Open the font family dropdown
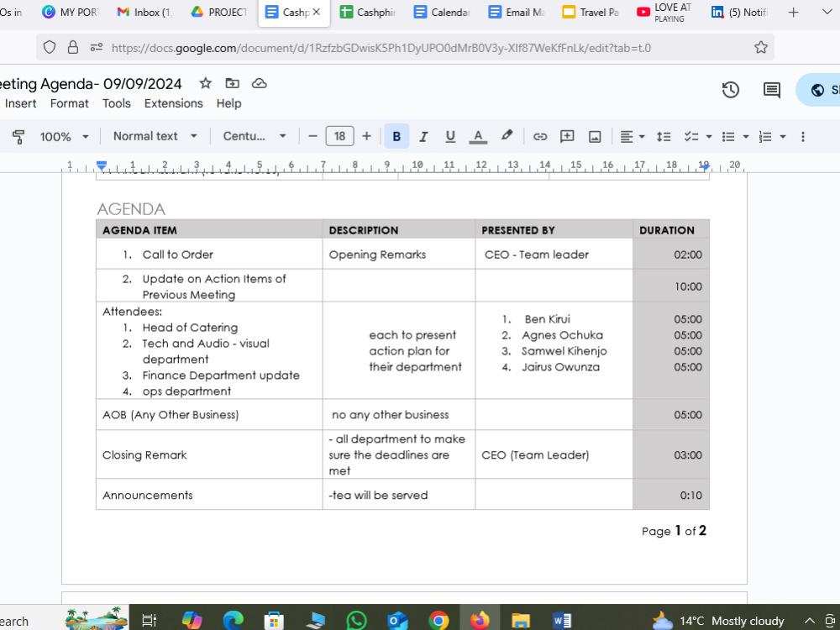 click(255, 136)
